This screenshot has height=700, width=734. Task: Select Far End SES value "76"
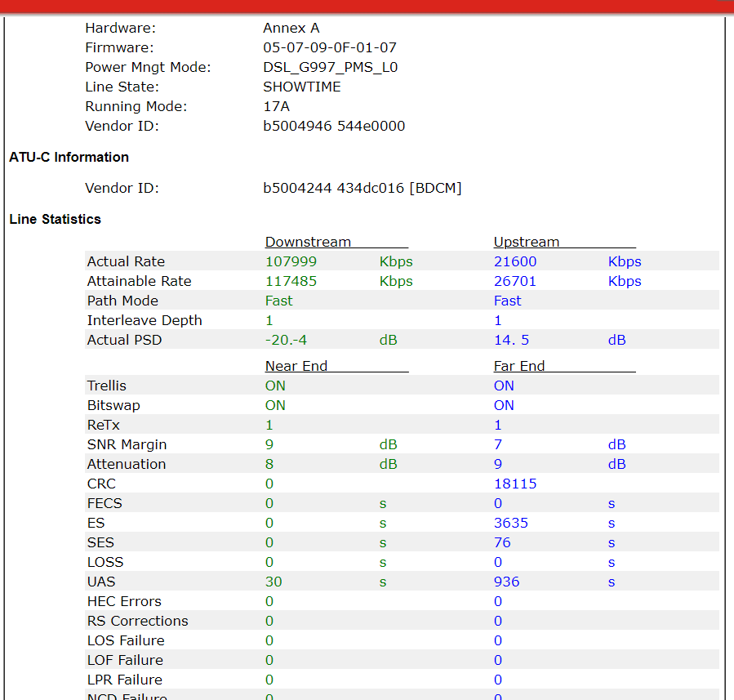pyautogui.click(x=502, y=543)
